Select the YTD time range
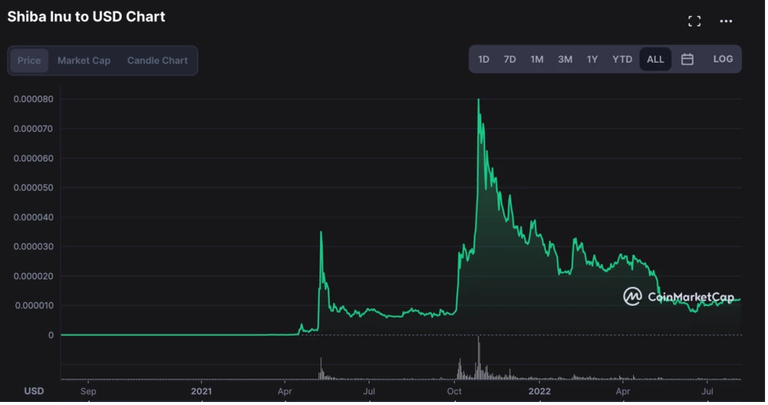Image resolution: width=768 pixels, height=405 pixels. point(622,59)
